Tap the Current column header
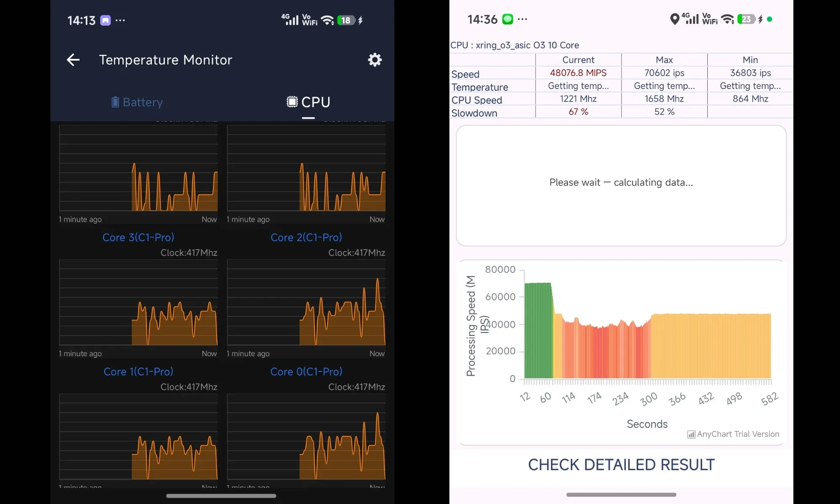This screenshot has height=504, width=840. [578, 60]
